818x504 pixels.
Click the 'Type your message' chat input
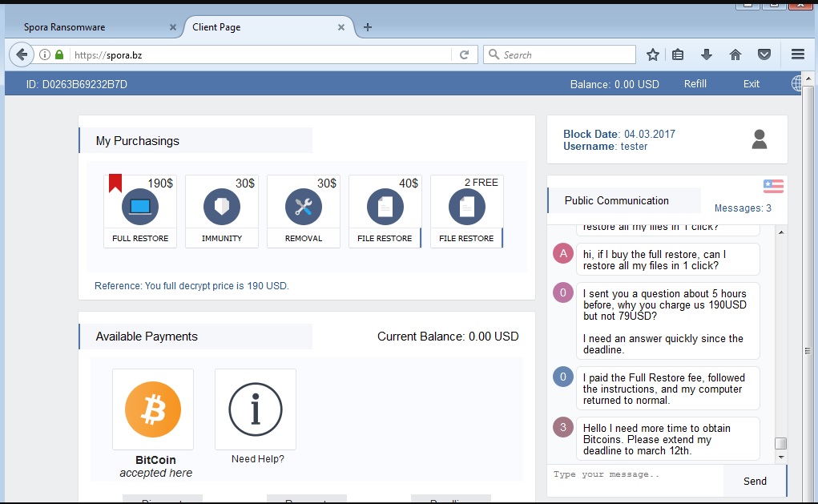(x=635, y=481)
